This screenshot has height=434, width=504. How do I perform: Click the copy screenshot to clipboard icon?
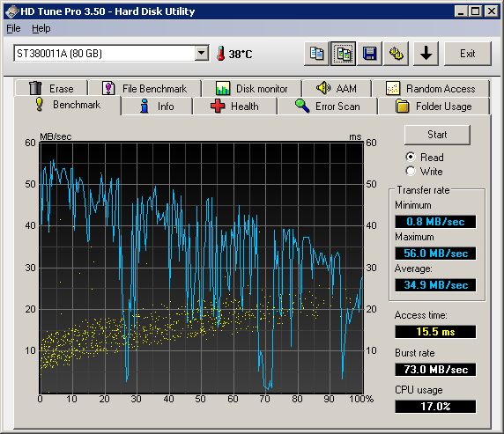[x=343, y=54]
